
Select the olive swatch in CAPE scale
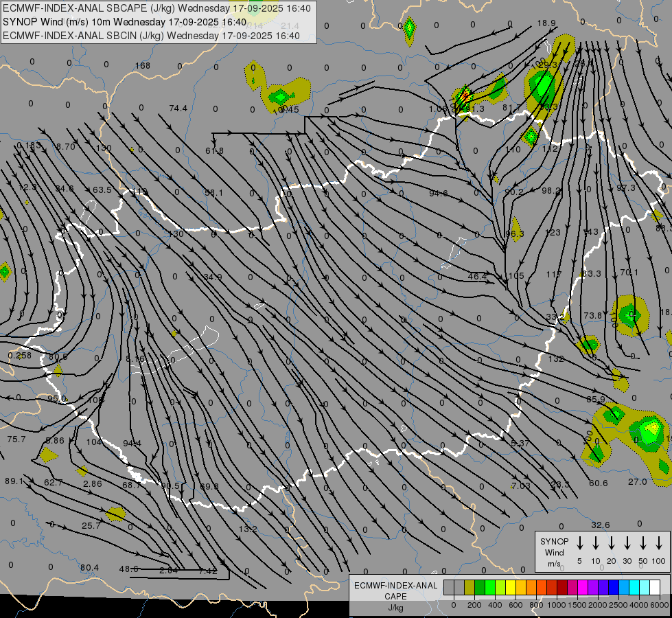tap(470, 587)
